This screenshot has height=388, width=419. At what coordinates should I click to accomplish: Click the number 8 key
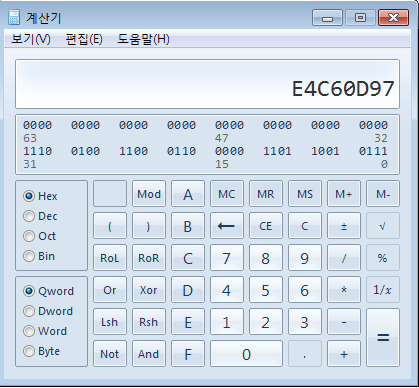click(266, 258)
